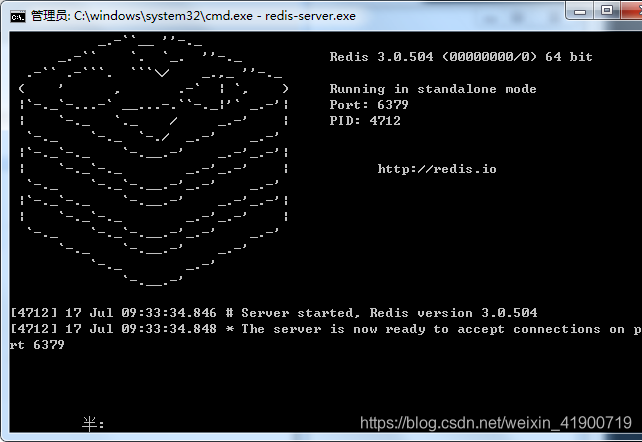
Task: Click the cmd.exe system menu icon
Action: pos(18,16)
